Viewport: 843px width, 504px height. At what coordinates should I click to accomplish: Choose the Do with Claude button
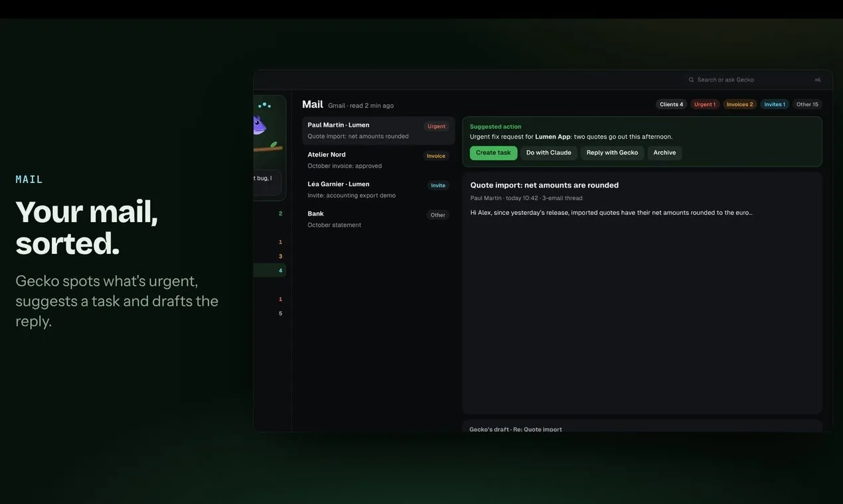pos(549,153)
